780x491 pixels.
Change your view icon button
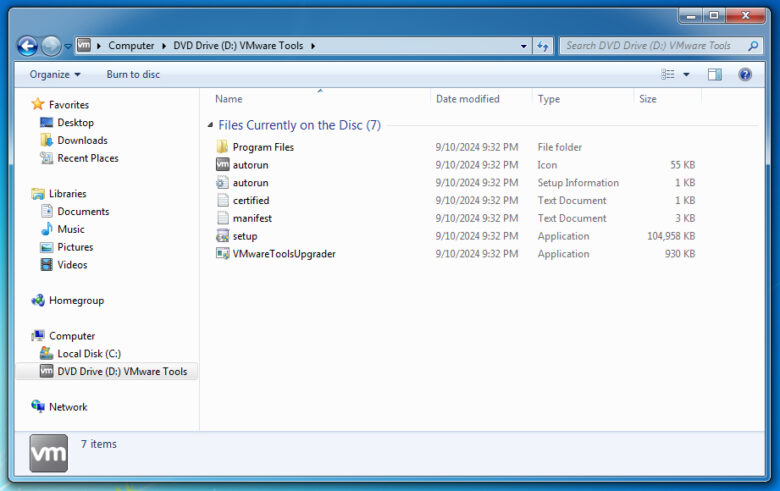coord(668,75)
